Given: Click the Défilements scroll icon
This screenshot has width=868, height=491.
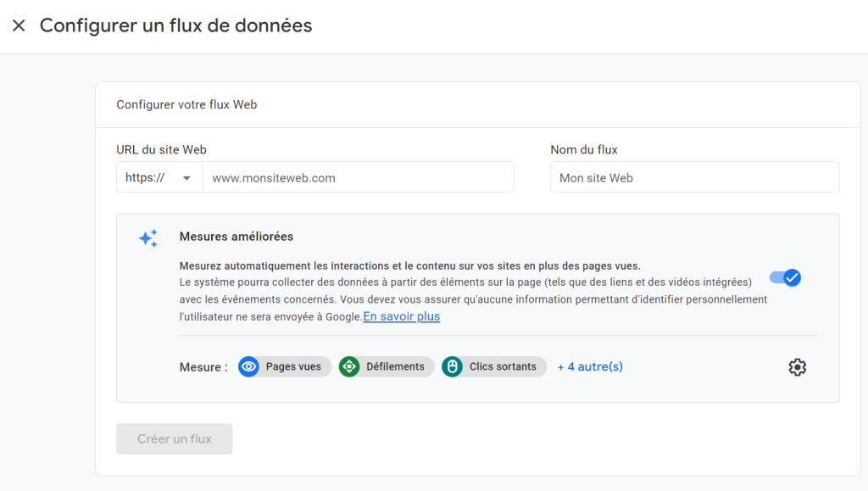Looking at the screenshot, I should [x=349, y=366].
